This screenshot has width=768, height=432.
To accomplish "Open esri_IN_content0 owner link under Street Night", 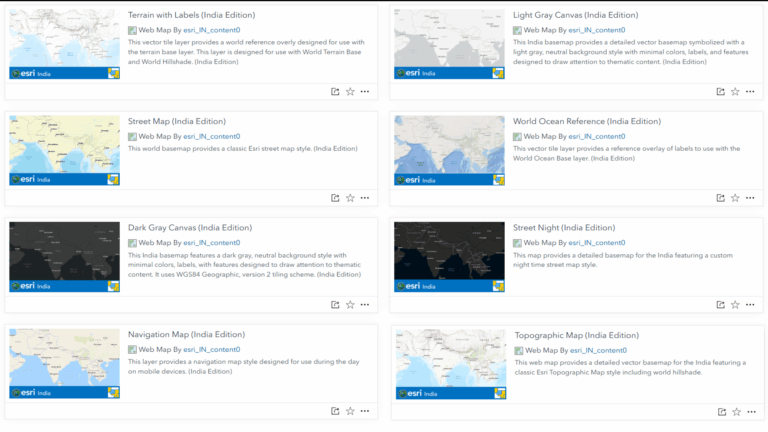I will coord(597,242).
